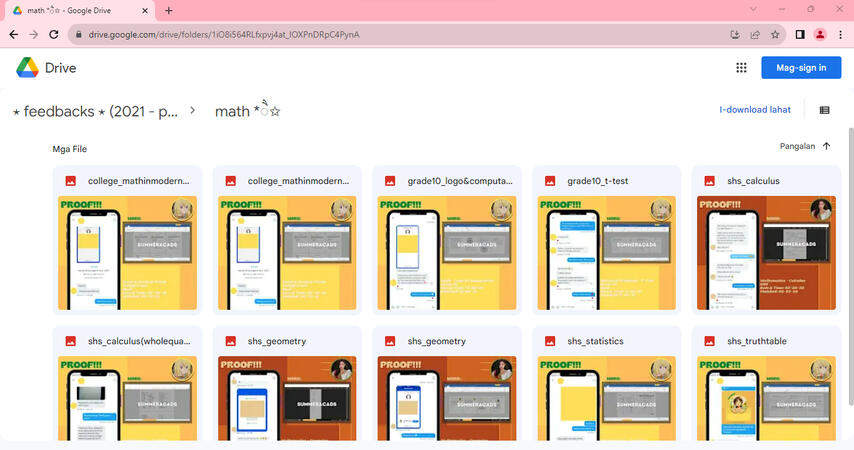Image resolution: width=854 pixels, height=450 pixels.
Task: Open the Google apps grid
Action: pyautogui.click(x=741, y=68)
